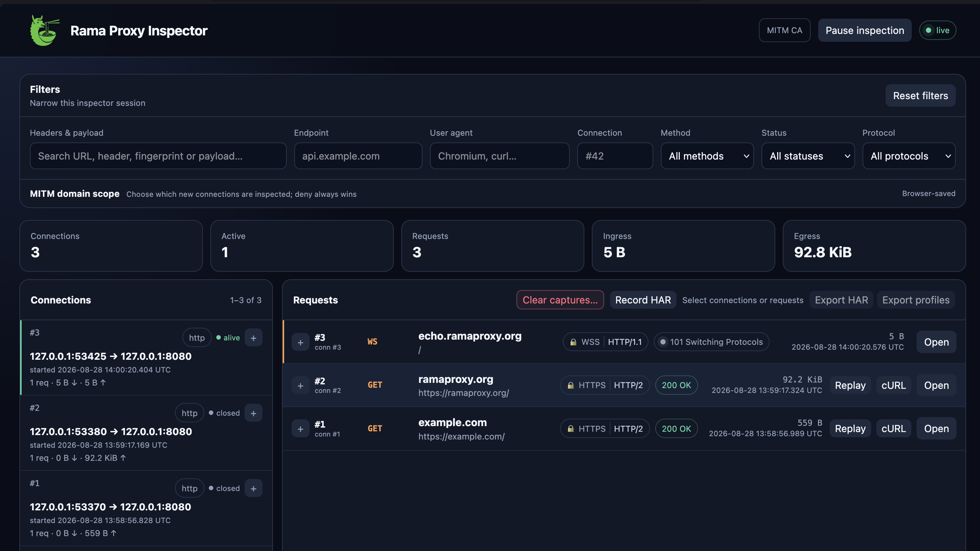This screenshot has height=551, width=980.
Task: Click the Egress 92.8 KiB stat card
Action: [x=874, y=246]
